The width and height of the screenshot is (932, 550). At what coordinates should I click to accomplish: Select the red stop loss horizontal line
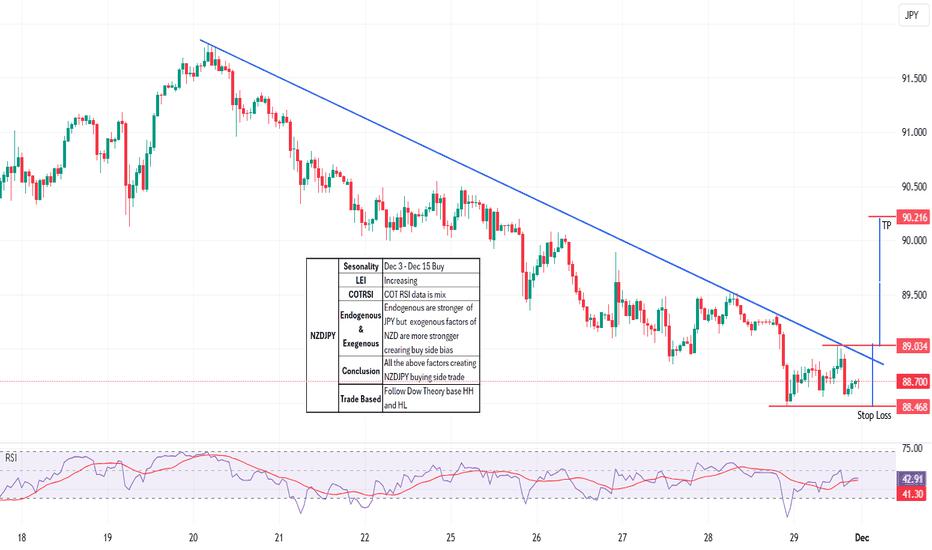[832, 406]
